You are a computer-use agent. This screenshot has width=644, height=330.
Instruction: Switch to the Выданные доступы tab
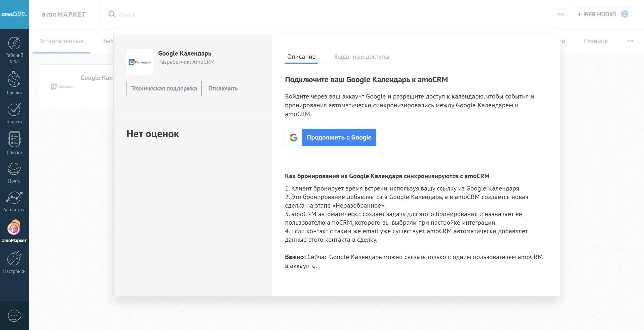(x=361, y=57)
